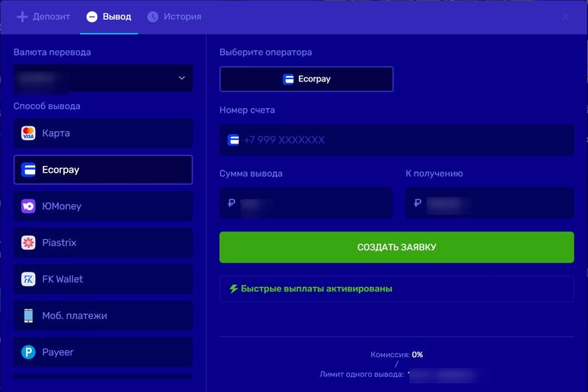Click the purple ЮMoney icon
Screen dimensions: 588x392
click(28, 206)
